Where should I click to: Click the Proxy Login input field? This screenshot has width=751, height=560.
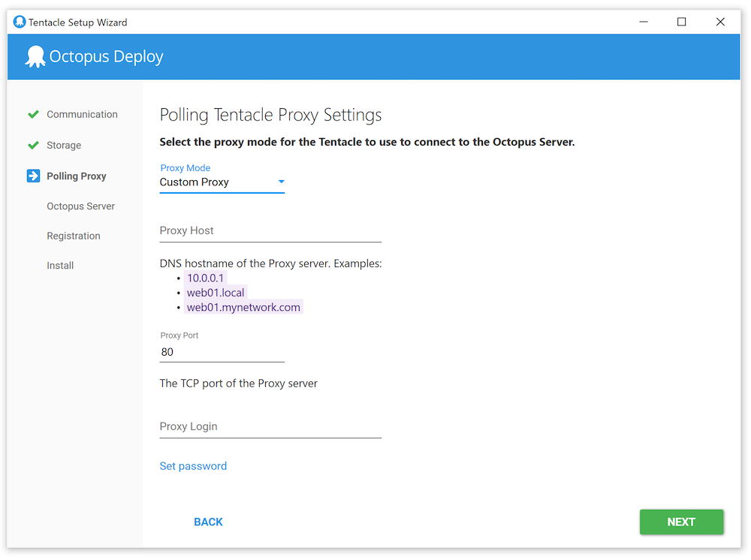coord(270,427)
